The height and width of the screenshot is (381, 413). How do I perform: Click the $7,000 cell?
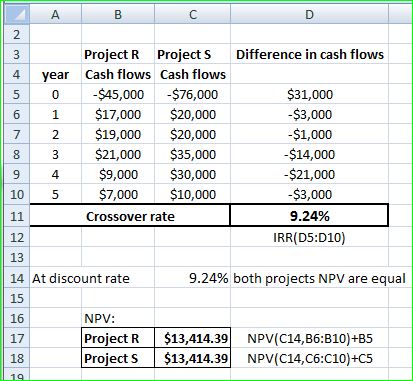coord(118,194)
